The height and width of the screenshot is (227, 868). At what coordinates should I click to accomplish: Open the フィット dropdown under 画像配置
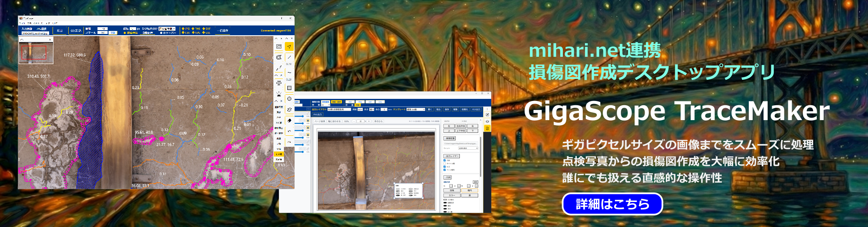tap(468, 148)
